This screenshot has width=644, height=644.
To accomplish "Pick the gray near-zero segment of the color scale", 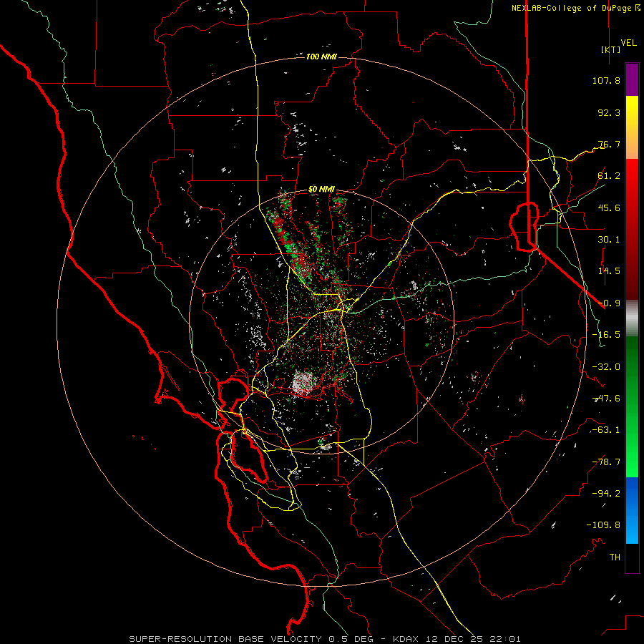I will click(632, 318).
